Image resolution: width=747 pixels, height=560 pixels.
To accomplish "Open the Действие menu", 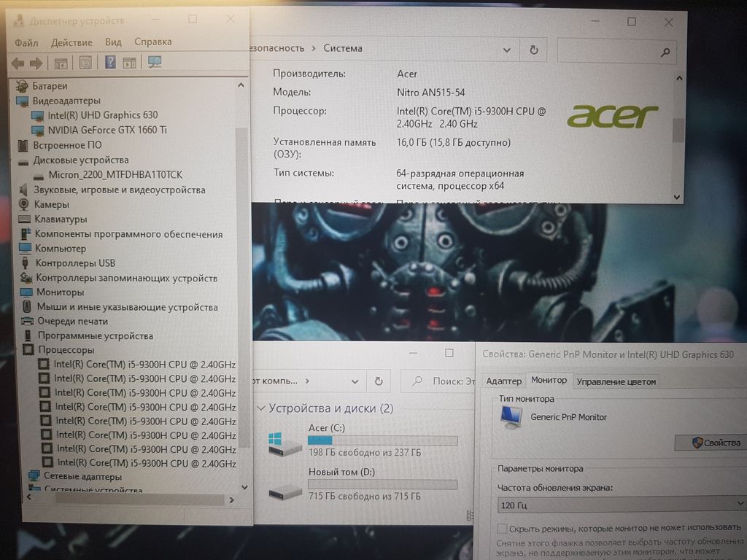I will tap(71, 42).
